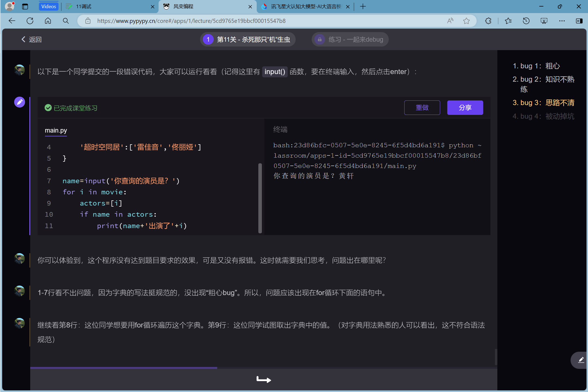The image size is (588, 392).
Task: Click the purple pencil exercise icon
Action: coord(20,102)
